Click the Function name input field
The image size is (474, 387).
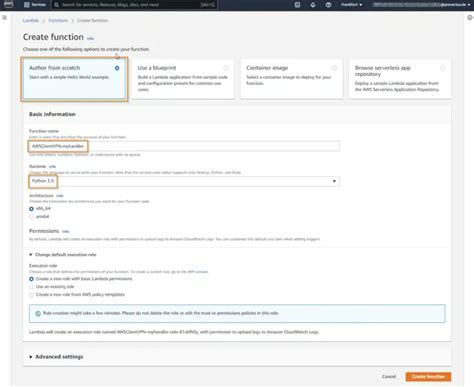coord(184,146)
